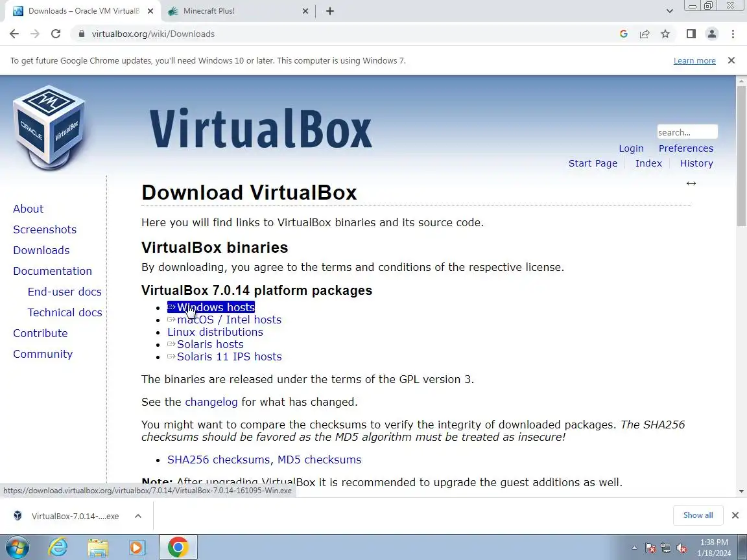Close the downloads bar

click(x=735, y=515)
